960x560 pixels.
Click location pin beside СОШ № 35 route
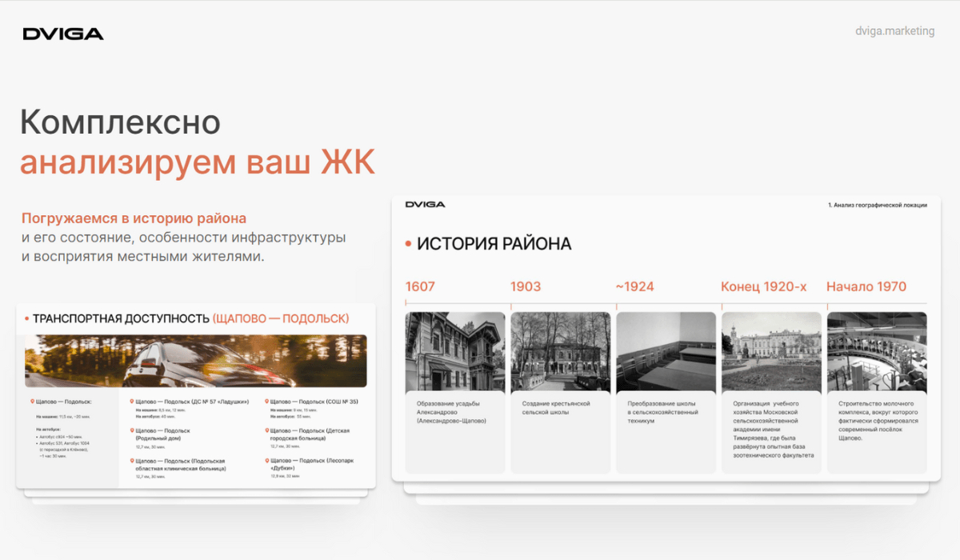coord(266,401)
